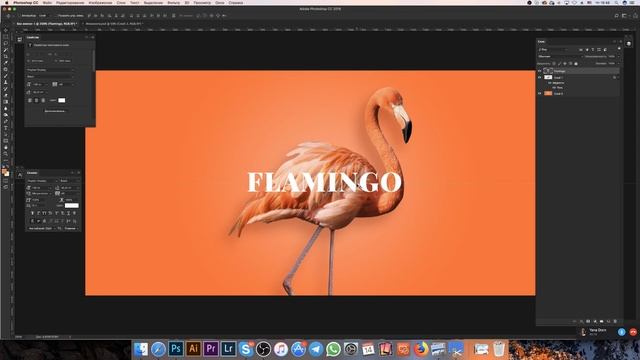
Task: Open the collapsed Character panel icon
Action: 20,175
